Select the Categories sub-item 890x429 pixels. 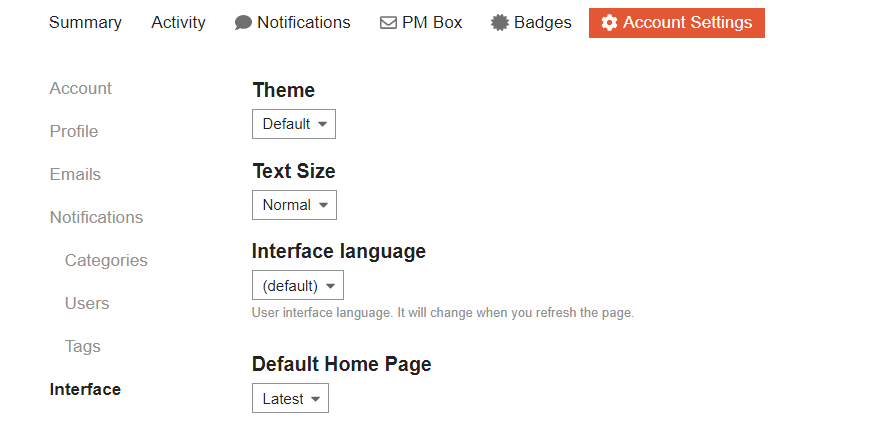pos(106,261)
